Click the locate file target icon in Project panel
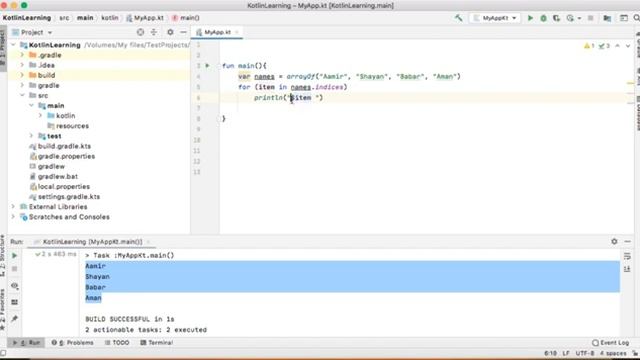The image size is (640, 360). pos(140,32)
